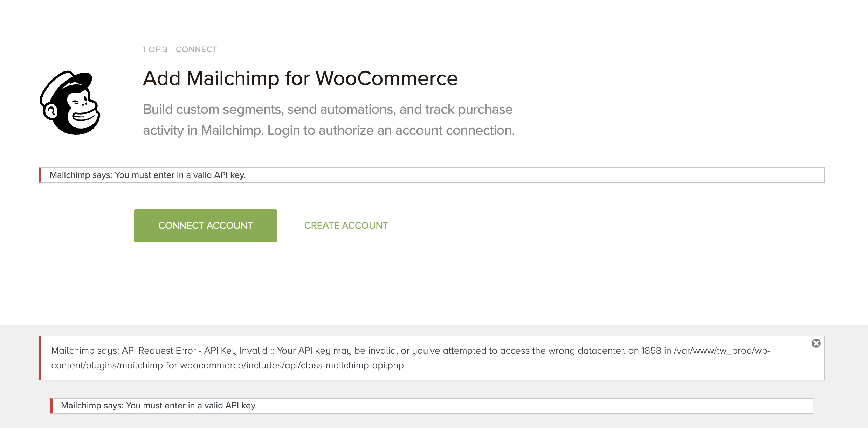Dismiss the API Request Error notice
The height and width of the screenshot is (428, 868).
[x=816, y=343]
